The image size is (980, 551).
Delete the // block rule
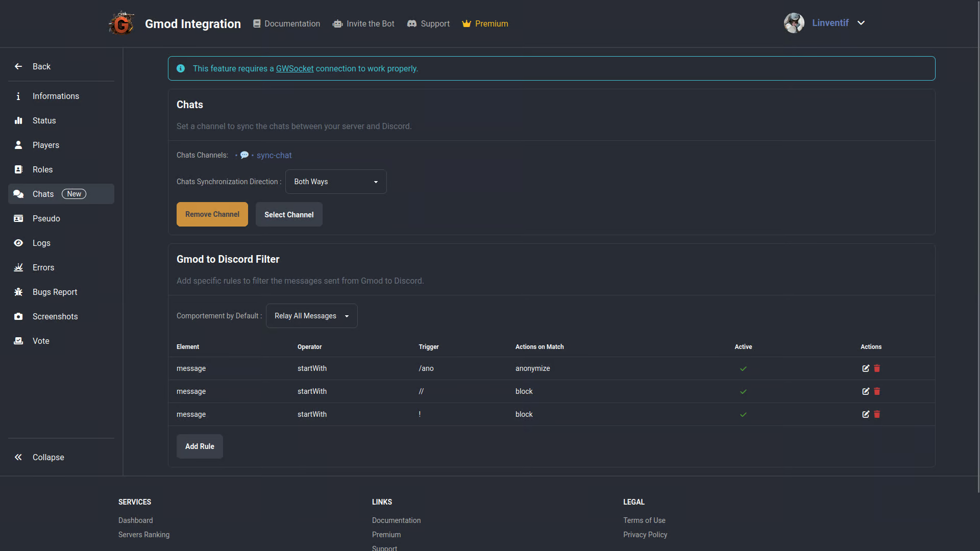point(877,391)
